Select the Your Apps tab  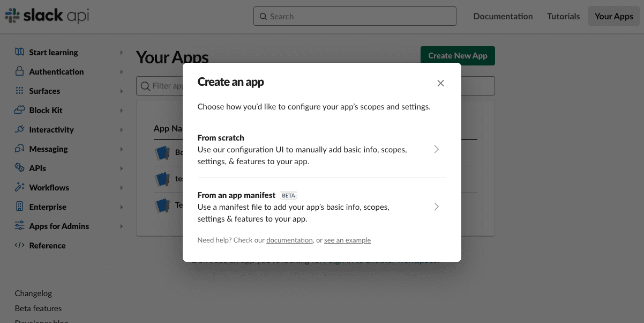tap(613, 16)
